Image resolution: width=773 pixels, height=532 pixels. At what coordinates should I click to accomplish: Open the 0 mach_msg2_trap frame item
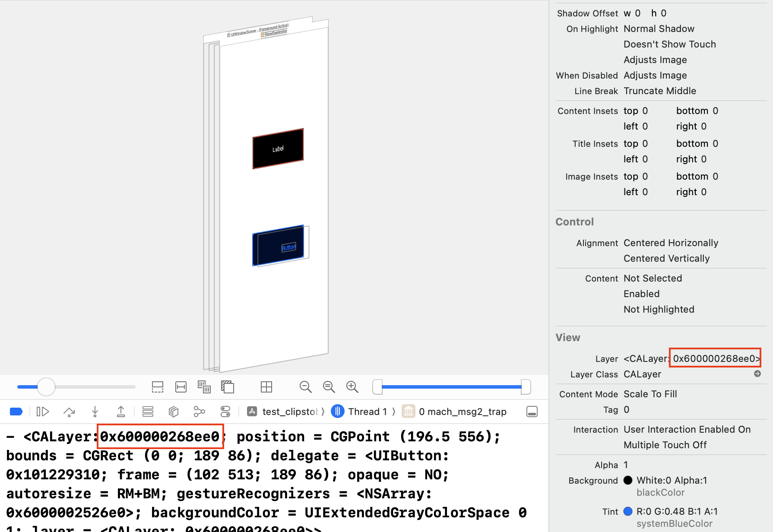point(463,412)
